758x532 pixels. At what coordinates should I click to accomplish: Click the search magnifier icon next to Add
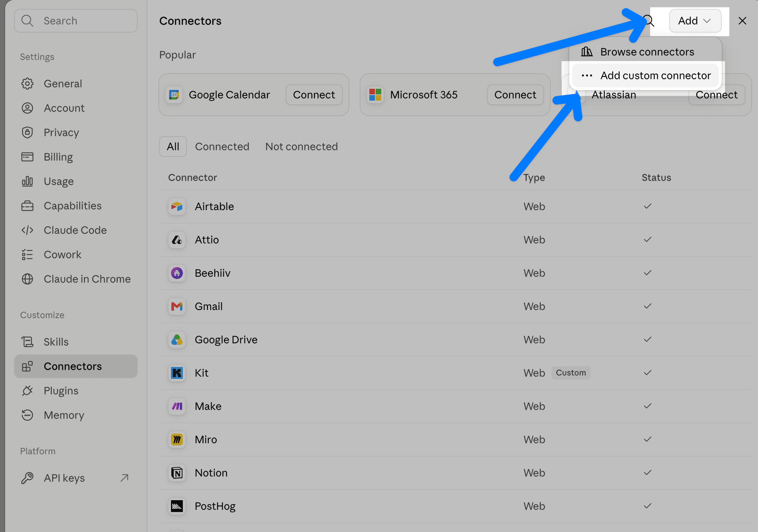pyautogui.click(x=649, y=21)
